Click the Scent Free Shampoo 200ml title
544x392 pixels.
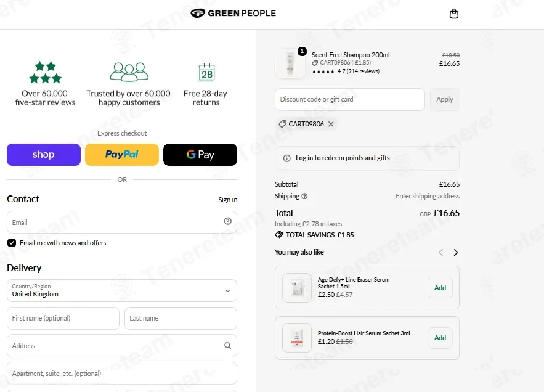point(351,55)
